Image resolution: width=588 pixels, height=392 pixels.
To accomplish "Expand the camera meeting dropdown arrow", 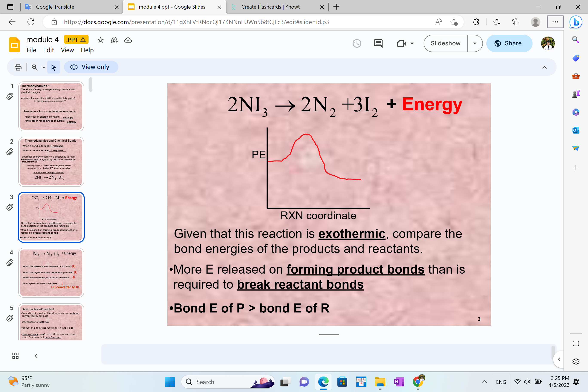I will coord(412,43).
